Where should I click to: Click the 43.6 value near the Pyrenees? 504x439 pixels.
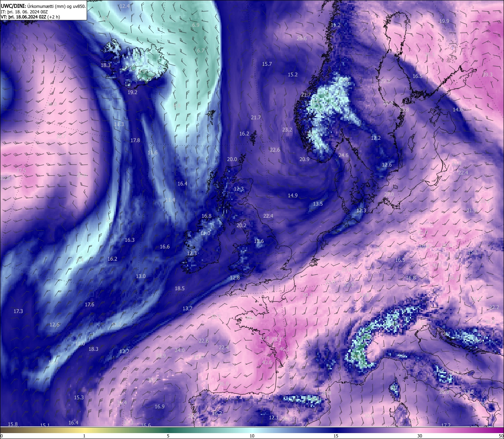tap(267, 362)
